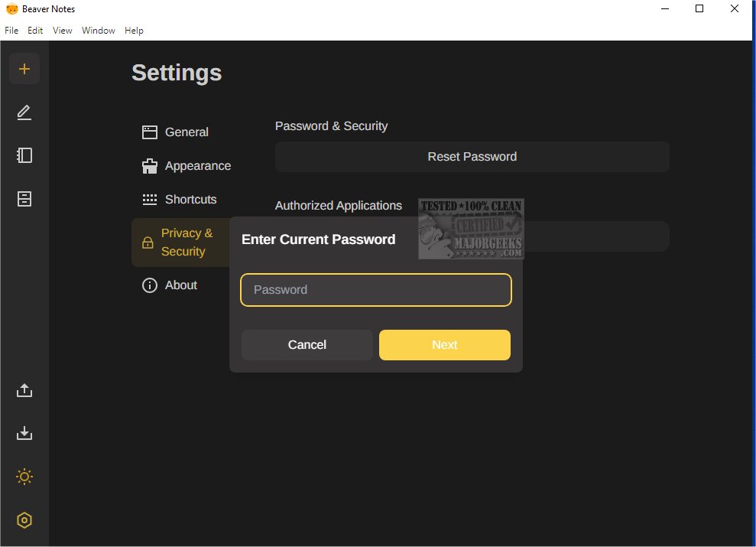Open the archive icon in sidebar

[x=24, y=199]
